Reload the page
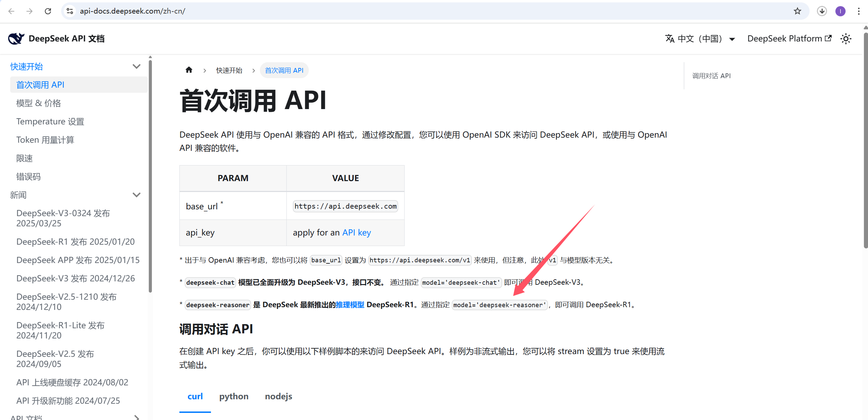The height and width of the screenshot is (420, 868). click(x=48, y=11)
